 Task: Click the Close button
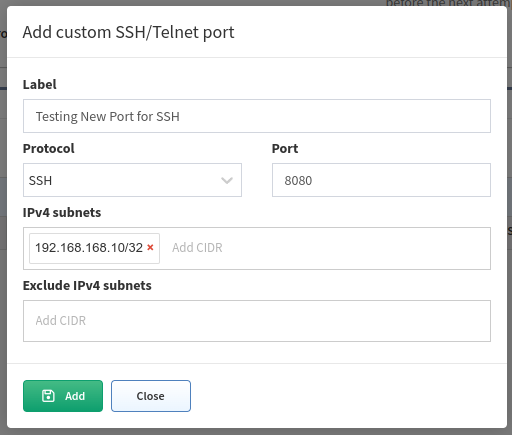coord(151,396)
